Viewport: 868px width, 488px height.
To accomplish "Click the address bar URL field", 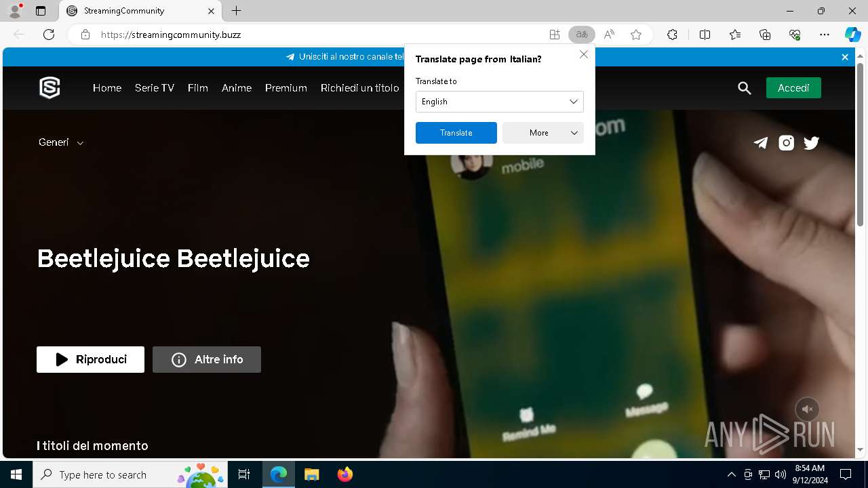I will 319,35.
